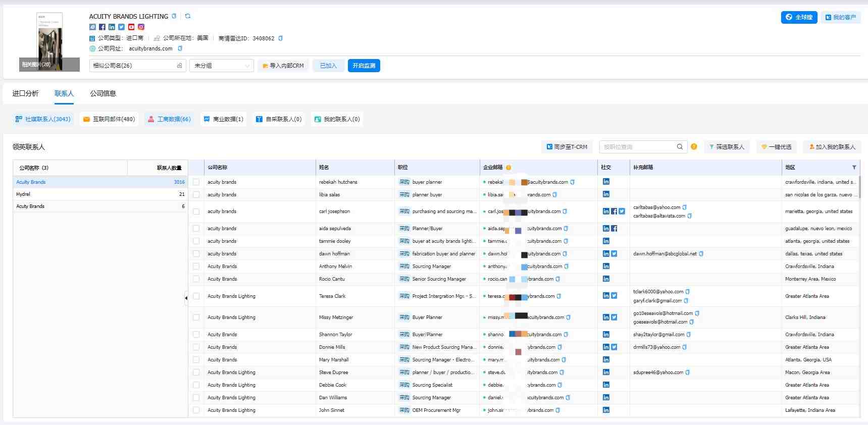Select the Steve Dupree row checkbox
The image size is (868, 425).
[196, 373]
